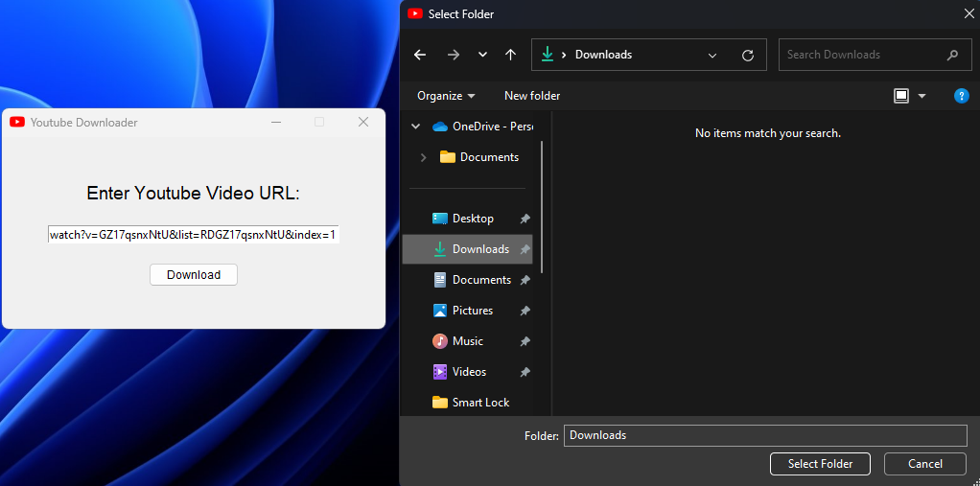Click the Forward arrow in Select Folder dialog

click(454, 55)
